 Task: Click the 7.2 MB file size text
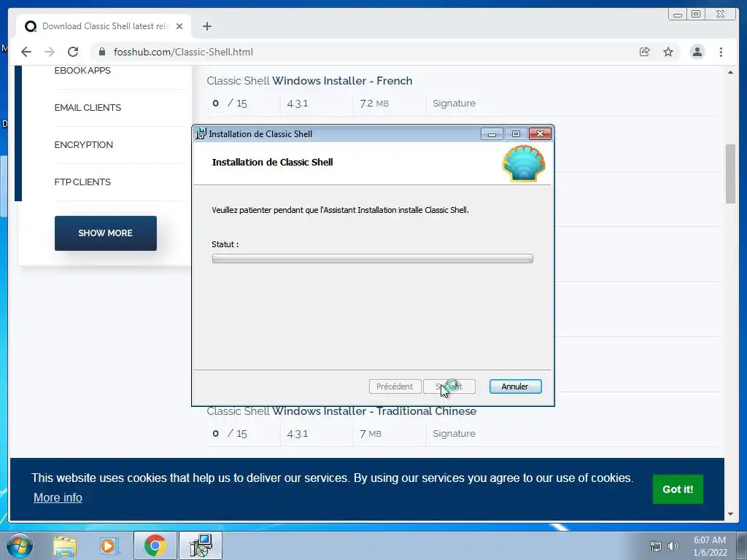(x=374, y=104)
